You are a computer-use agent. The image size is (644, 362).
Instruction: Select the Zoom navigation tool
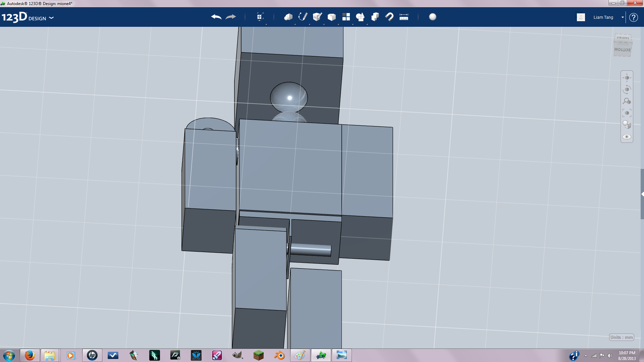pos(627,101)
